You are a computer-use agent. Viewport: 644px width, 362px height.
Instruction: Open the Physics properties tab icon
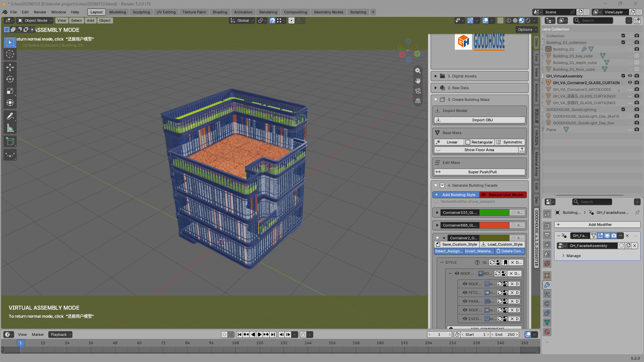(547, 304)
